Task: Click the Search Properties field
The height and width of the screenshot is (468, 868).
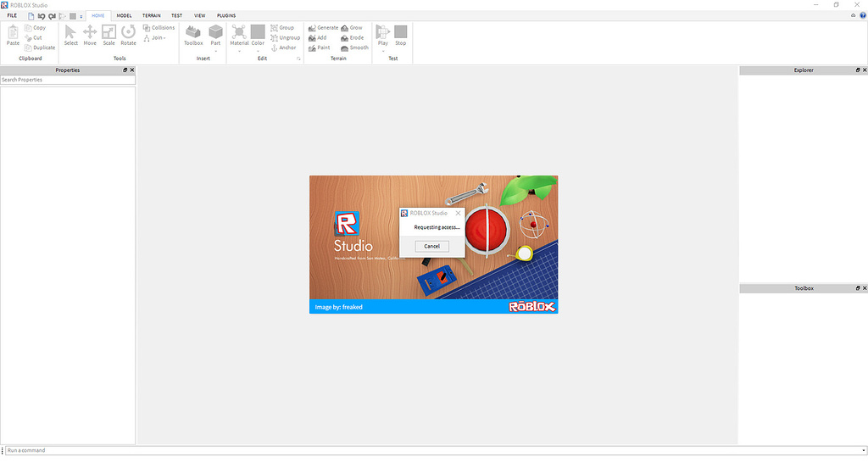Action: tap(68, 80)
